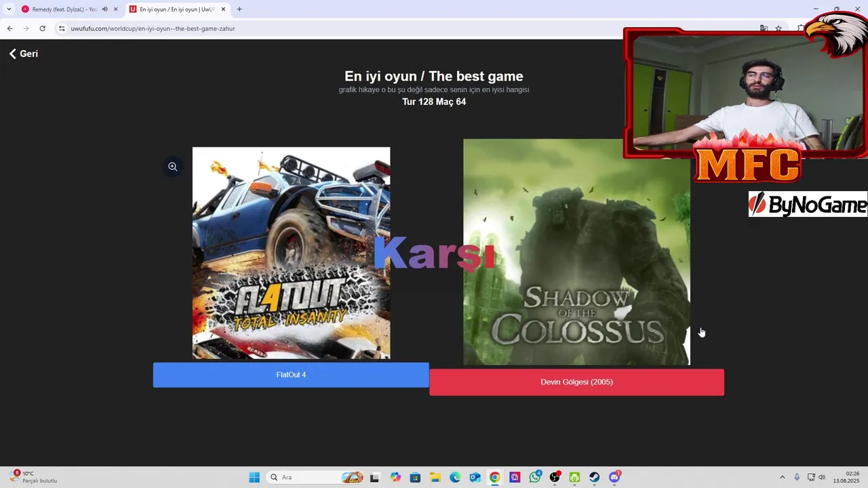Pick the FlatOut Total Insanity cover image
Screen dimensions: 868x488
click(x=291, y=253)
